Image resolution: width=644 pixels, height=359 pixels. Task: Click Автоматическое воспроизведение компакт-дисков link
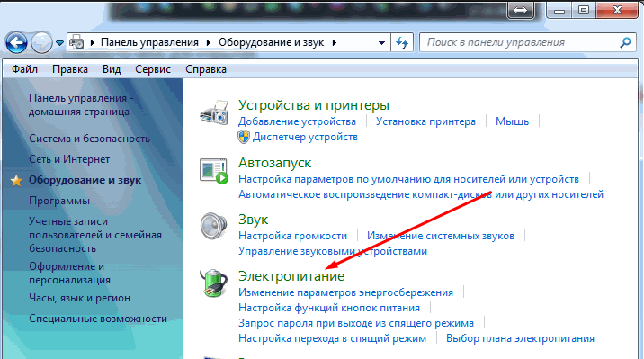point(421,194)
